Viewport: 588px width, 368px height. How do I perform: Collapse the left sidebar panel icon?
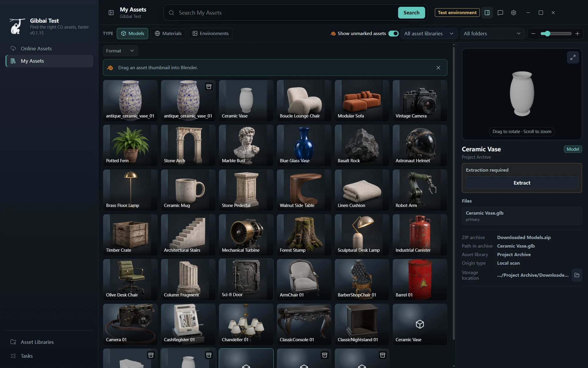coord(111,13)
